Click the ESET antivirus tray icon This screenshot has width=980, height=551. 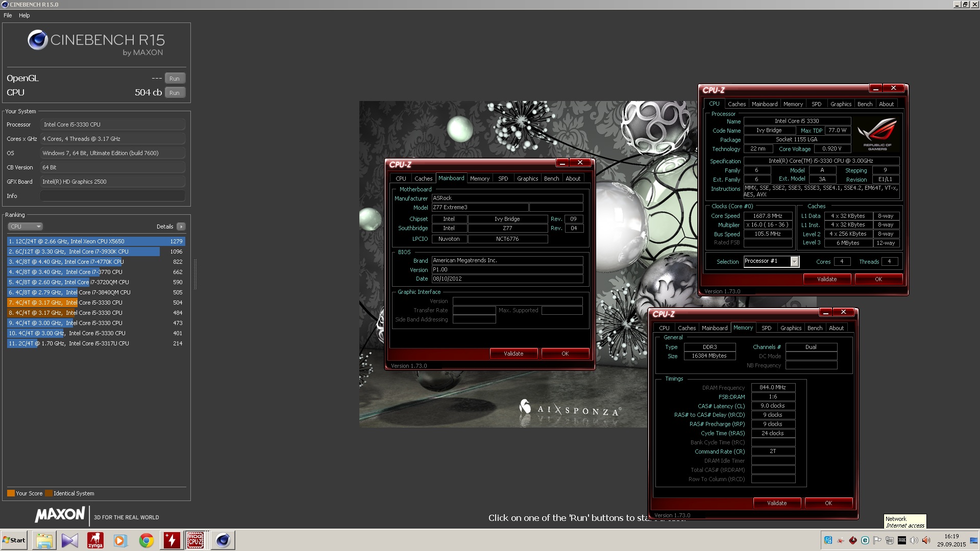[x=865, y=540]
